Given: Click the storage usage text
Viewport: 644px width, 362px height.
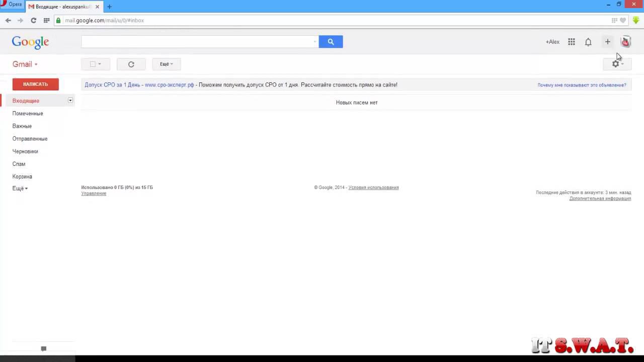Looking at the screenshot, I should [117, 188].
